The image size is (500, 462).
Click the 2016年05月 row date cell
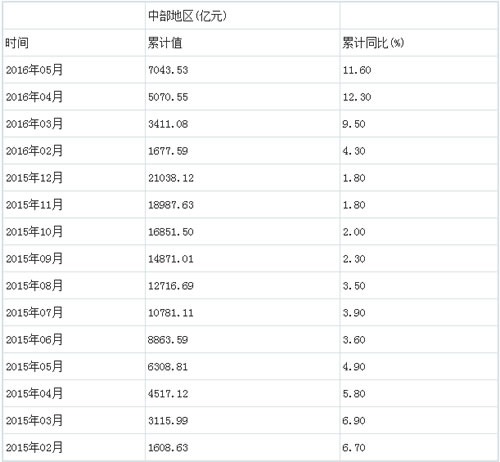click(x=34, y=70)
